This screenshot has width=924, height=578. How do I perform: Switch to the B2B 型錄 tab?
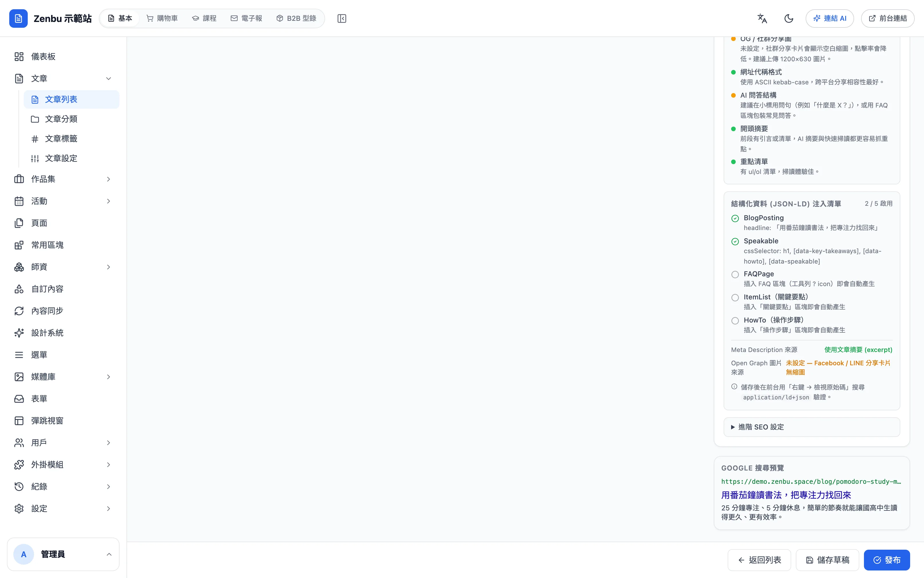tap(296, 18)
